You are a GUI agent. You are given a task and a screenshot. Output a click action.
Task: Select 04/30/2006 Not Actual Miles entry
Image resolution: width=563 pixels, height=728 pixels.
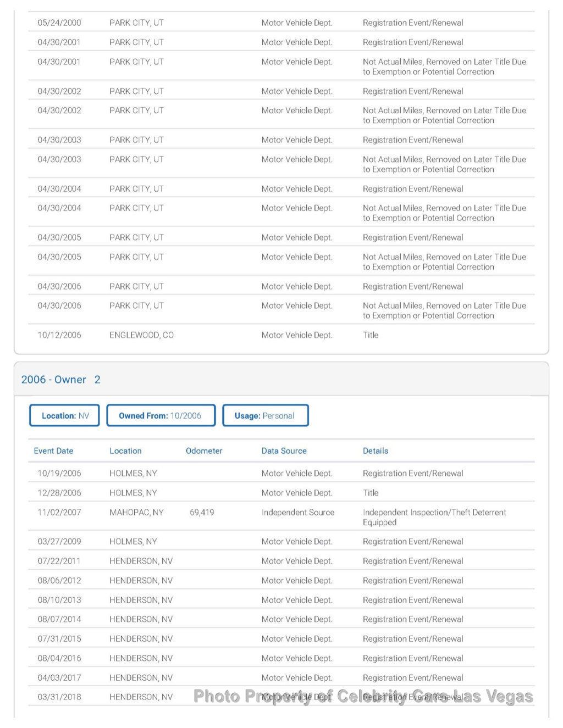pos(281,310)
